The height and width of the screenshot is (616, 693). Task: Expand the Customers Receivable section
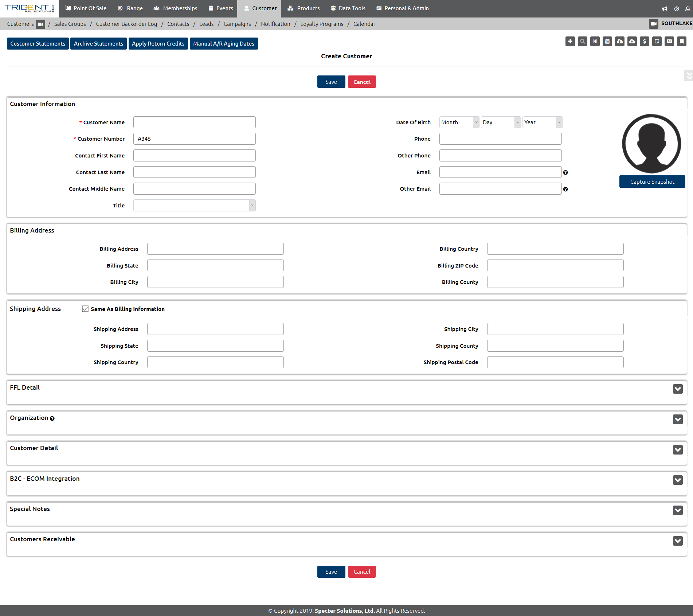click(678, 541)
